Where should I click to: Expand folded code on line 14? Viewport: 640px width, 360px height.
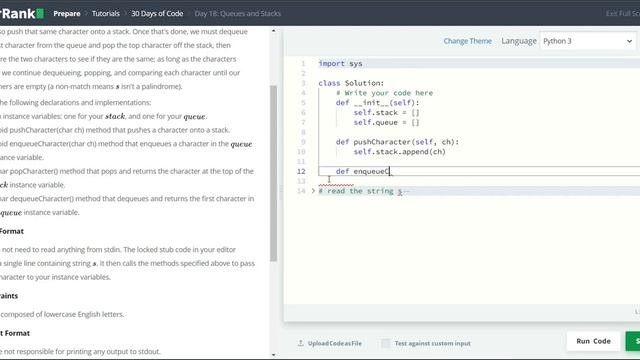(x=313, y=191)
